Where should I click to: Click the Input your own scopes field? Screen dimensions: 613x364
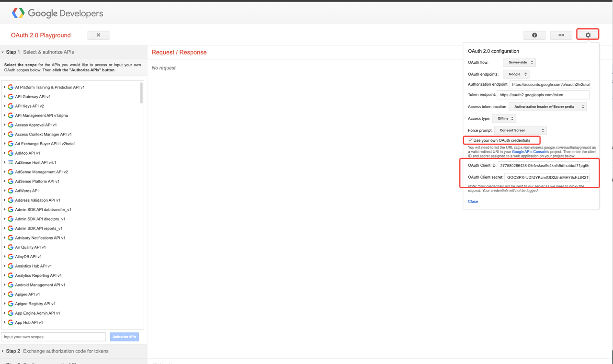54,337
